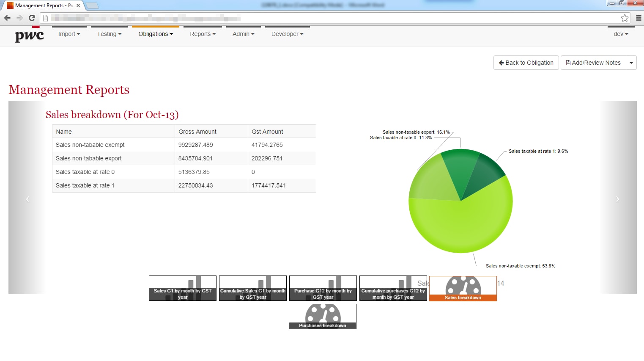The image size is (644, 361).
Task: Open the Obligations menu
Action: click(x=156, y=34)
